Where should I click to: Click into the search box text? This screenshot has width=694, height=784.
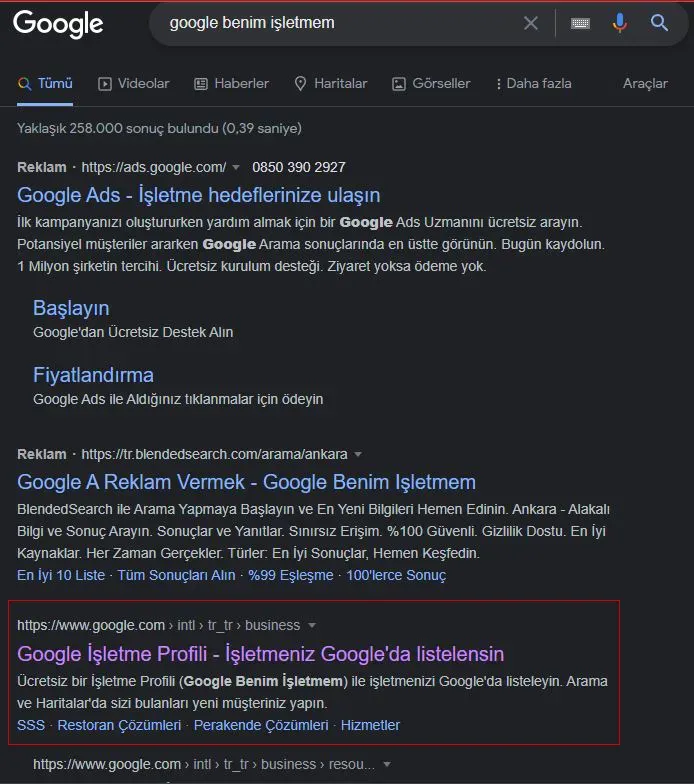tap(252, 22)
